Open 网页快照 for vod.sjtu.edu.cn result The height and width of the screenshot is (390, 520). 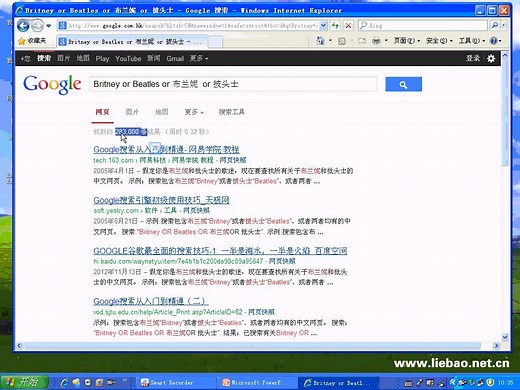tap(262, 312)
